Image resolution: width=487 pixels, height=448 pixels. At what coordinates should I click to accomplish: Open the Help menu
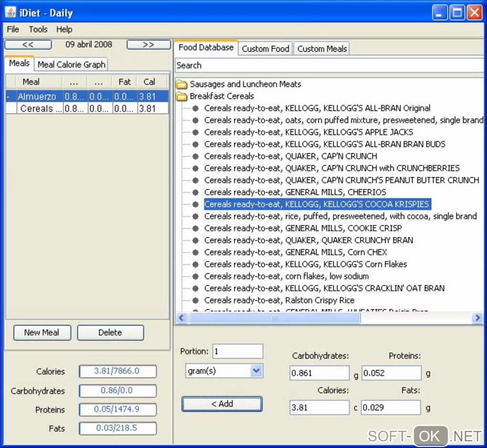(x=64, y=30)
